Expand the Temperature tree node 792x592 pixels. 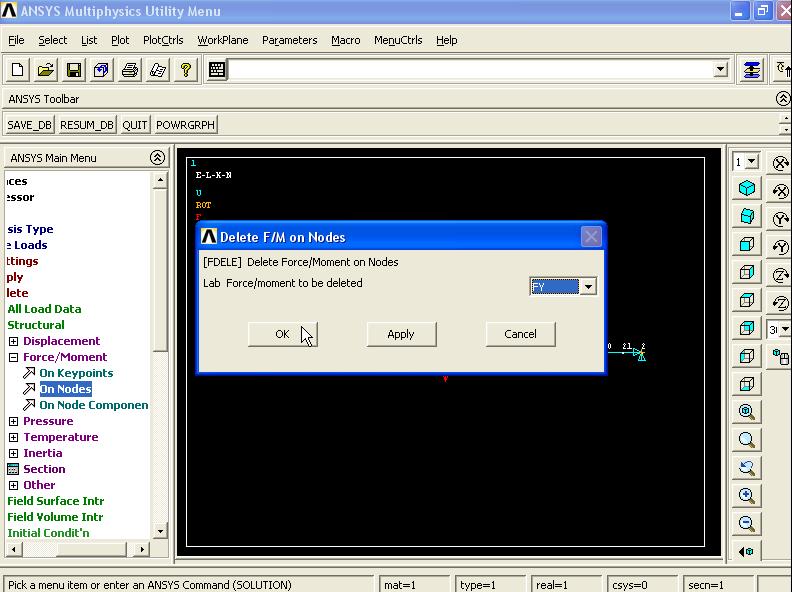[x=14, y=437]
